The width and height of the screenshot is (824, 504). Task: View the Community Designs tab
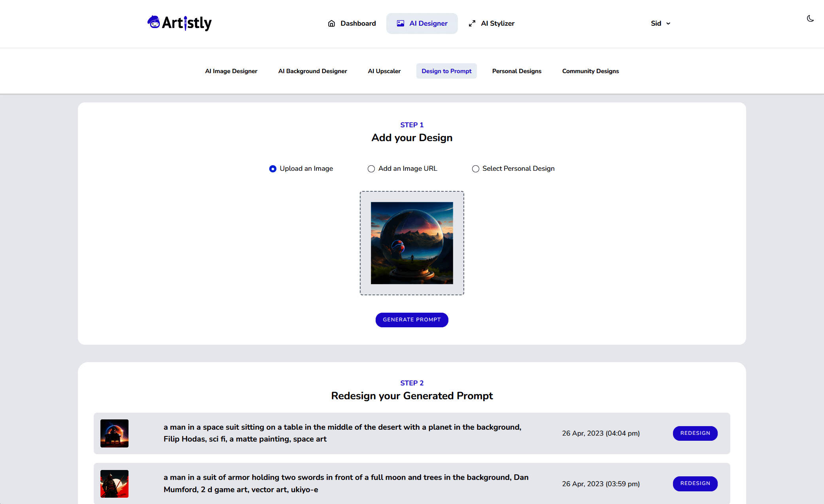(x=590, y=71)
